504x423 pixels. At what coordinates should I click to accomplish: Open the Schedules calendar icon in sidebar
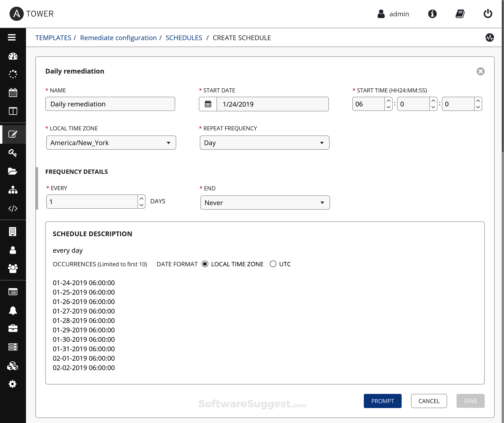click(x=13, y=93)
